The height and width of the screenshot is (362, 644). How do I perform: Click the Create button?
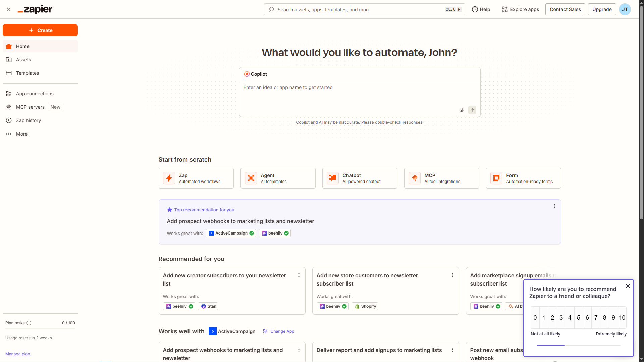[40, 30]
